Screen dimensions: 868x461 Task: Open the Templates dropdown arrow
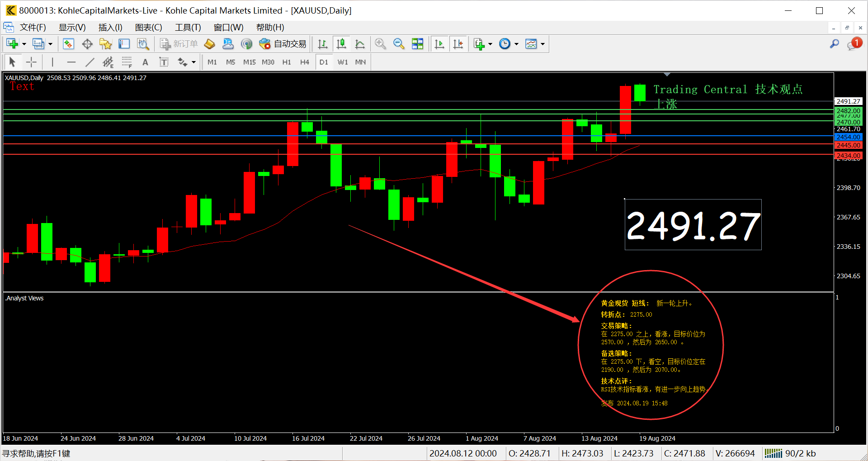pyautogui.click(x=542, y=44)
